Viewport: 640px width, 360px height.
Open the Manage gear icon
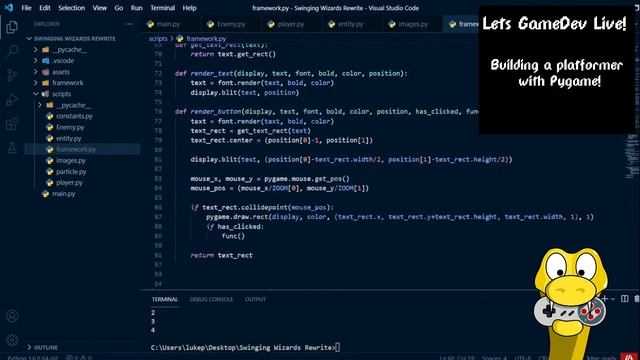click(12, 340)
